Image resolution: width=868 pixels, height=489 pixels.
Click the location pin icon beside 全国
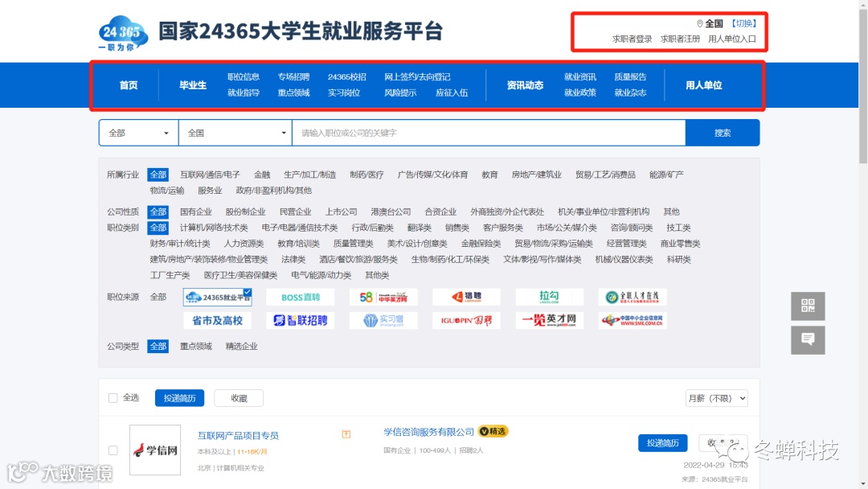(700, 23)
